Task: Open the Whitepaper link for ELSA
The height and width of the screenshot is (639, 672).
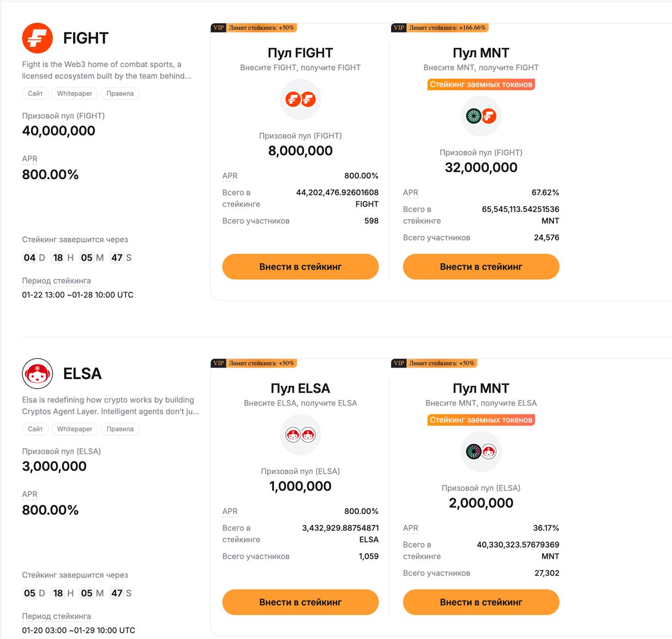Action: (x=74, y=429)
